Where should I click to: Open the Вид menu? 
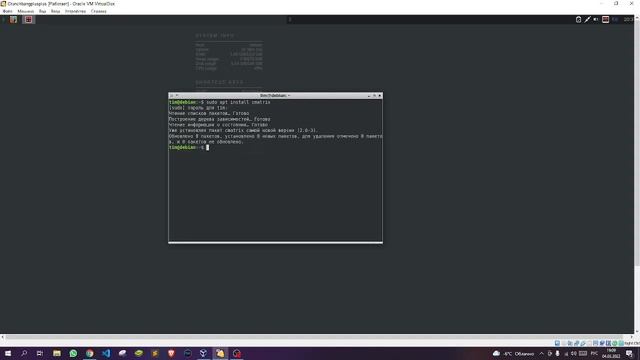[42, 11]
